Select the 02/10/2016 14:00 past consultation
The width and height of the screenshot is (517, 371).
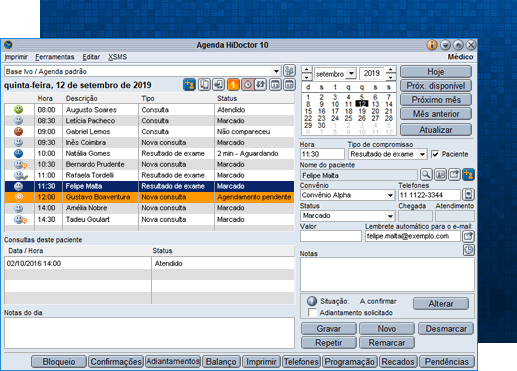point(149,263)
